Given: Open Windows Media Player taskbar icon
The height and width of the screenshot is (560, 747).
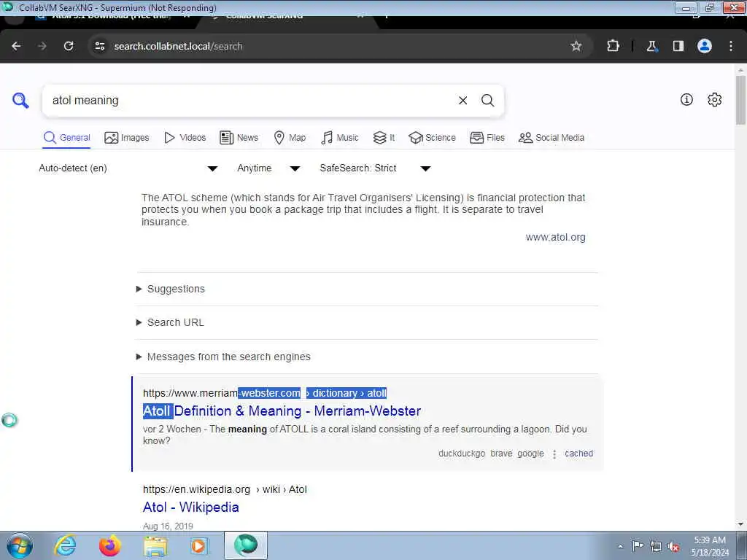Looking at the screenshot, I should pyautogui.click(x=200, y=545).
